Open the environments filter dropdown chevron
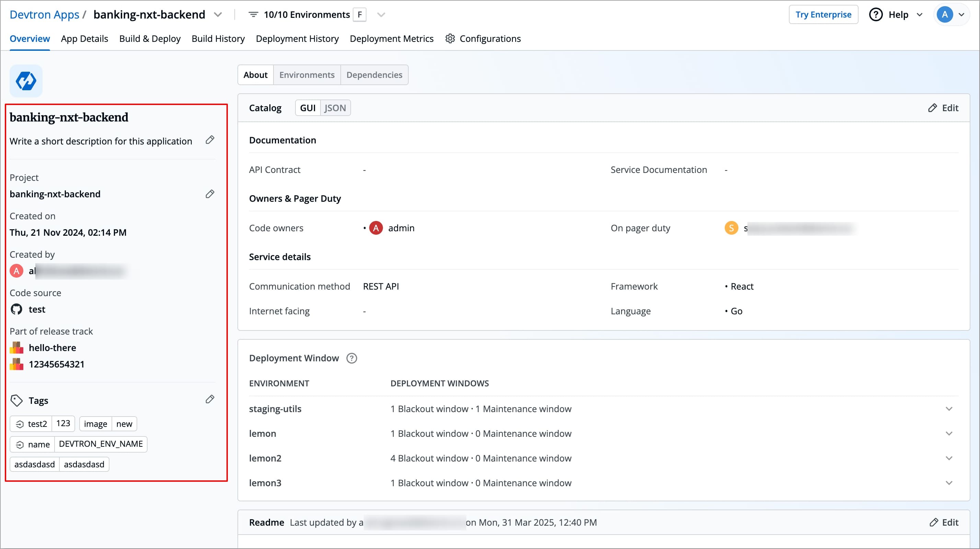The width and height of the screenshot is (980, 549). 381,14
